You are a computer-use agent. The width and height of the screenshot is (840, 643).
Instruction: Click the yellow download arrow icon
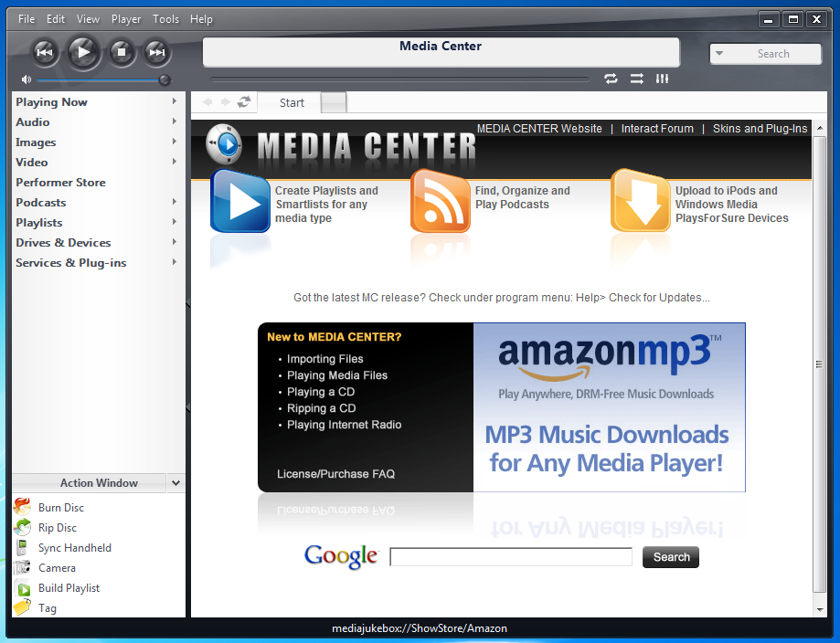(641, 201)
